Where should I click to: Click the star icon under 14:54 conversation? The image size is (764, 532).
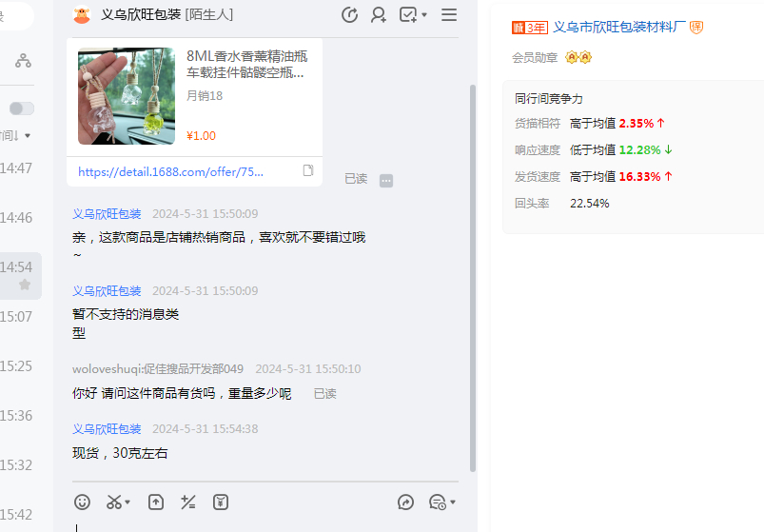tap(25, 285)
